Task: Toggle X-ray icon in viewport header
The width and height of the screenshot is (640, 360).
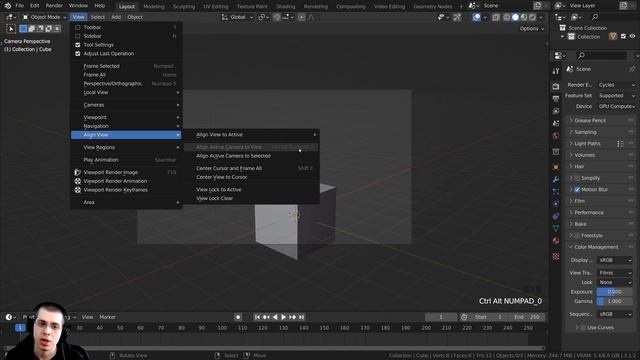Action: click(496, 17)
